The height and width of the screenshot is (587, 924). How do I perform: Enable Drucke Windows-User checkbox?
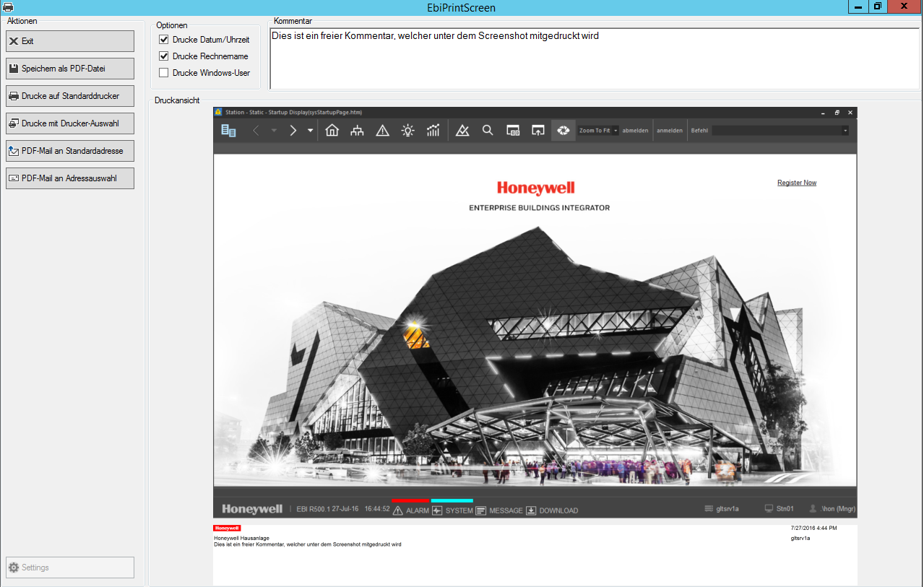163,73
